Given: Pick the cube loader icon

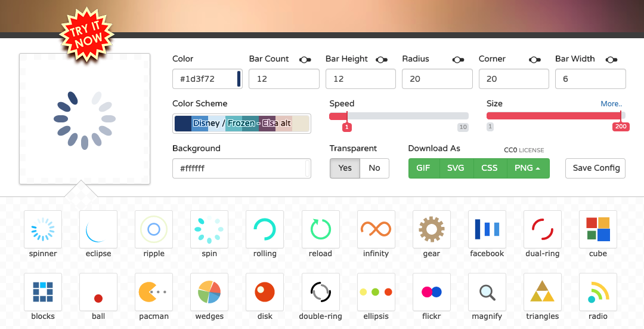Looking at the screenshot, I should pos(597,229).
